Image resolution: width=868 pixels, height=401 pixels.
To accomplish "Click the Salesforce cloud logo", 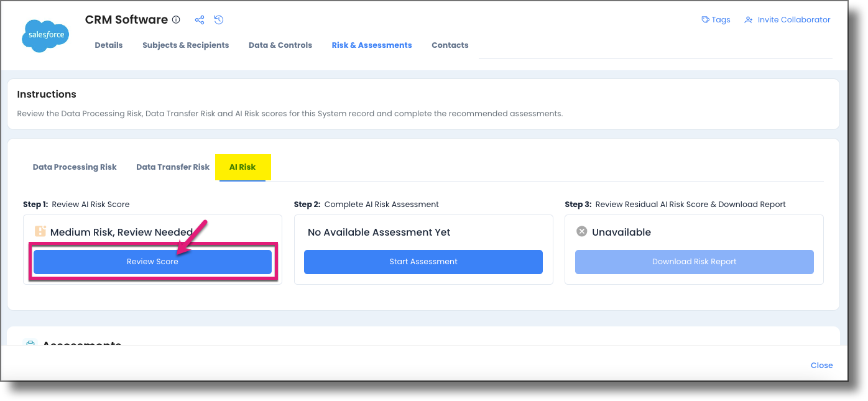I will pyautogui.click(x=45, y=35).
